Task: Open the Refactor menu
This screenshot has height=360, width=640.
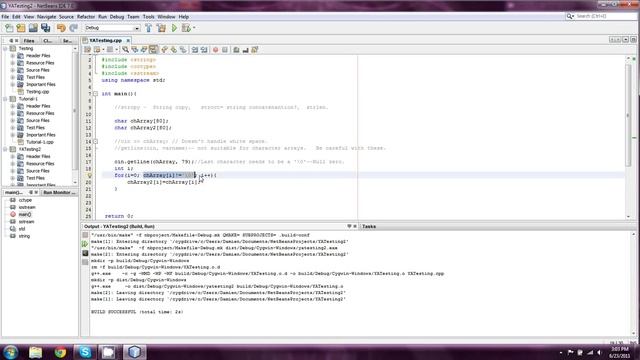Action: [86, 17]
